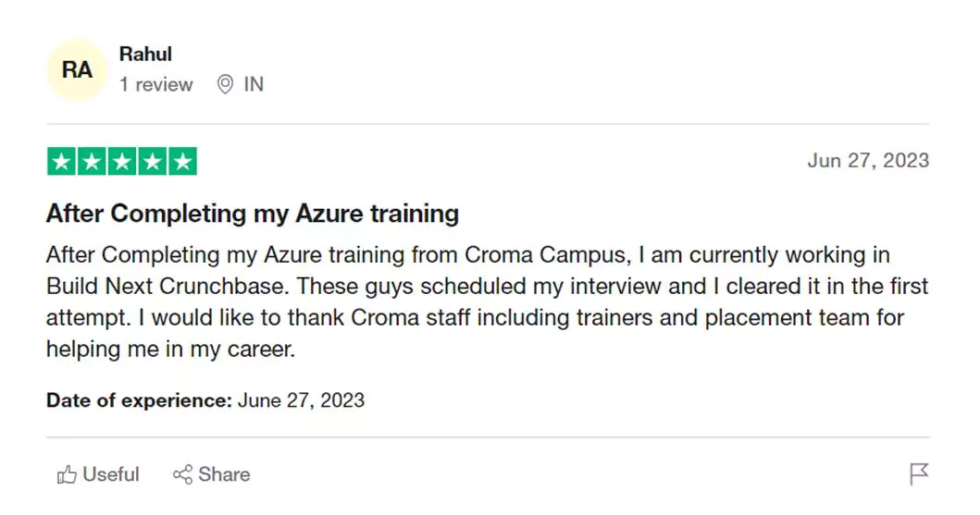
Task: Click the review body paragraph text
Action: tap(488, 301)
